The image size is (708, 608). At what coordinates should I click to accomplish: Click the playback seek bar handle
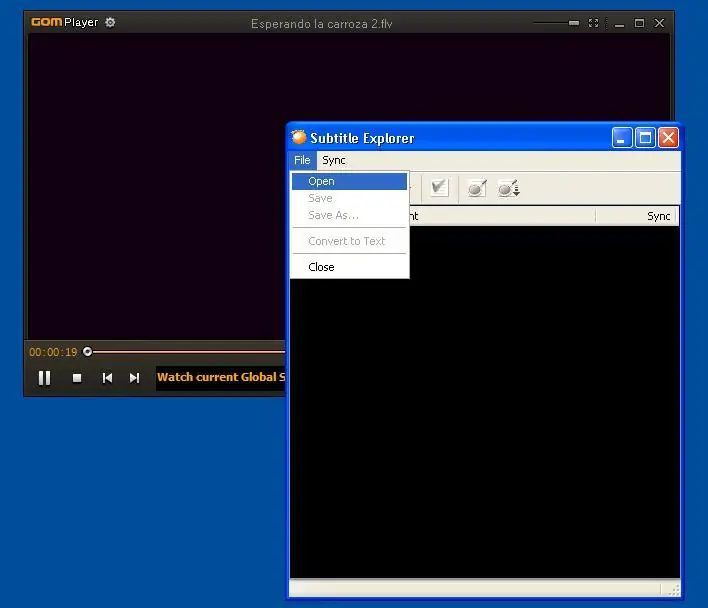(88, 352)
